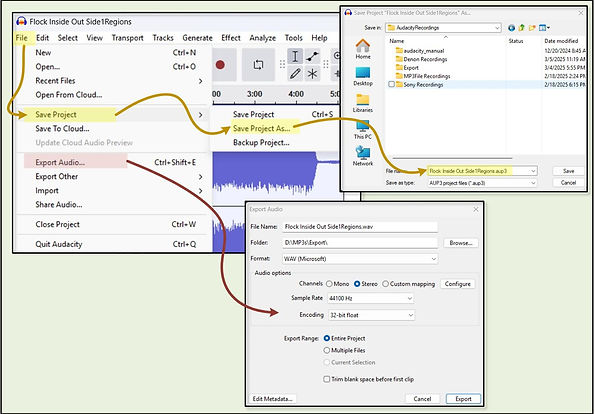The height and width of the screenshot is (414, 594).
Task: Choose Current Selection export range
Action: 327,362
